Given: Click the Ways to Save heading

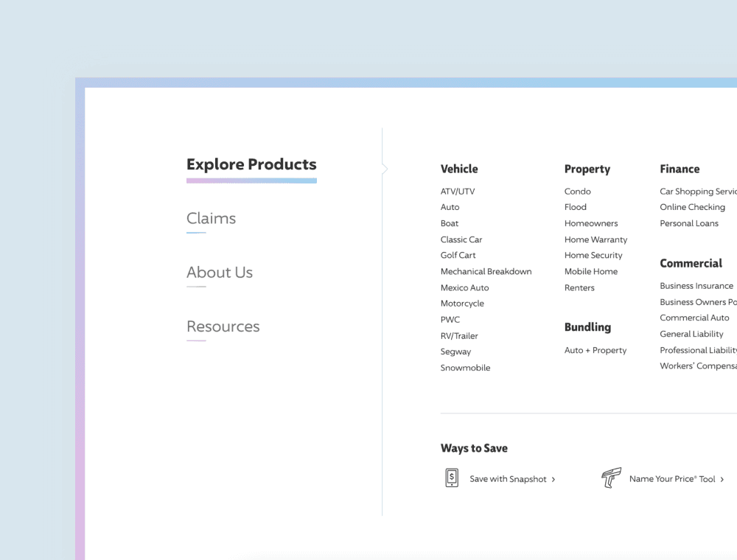Looking at the screenshot, I should (x=474, y=449).
